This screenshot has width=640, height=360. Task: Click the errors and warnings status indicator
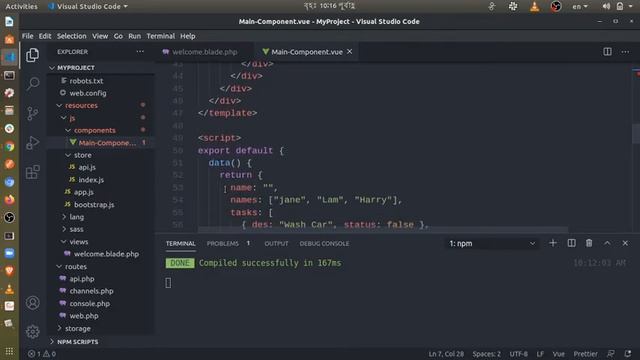pos(42,354)
